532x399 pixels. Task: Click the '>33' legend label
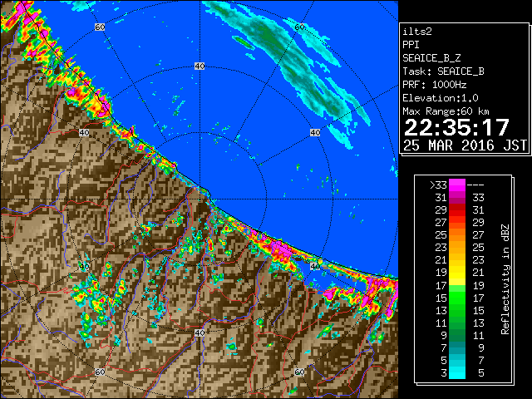[x=438, y=185]
